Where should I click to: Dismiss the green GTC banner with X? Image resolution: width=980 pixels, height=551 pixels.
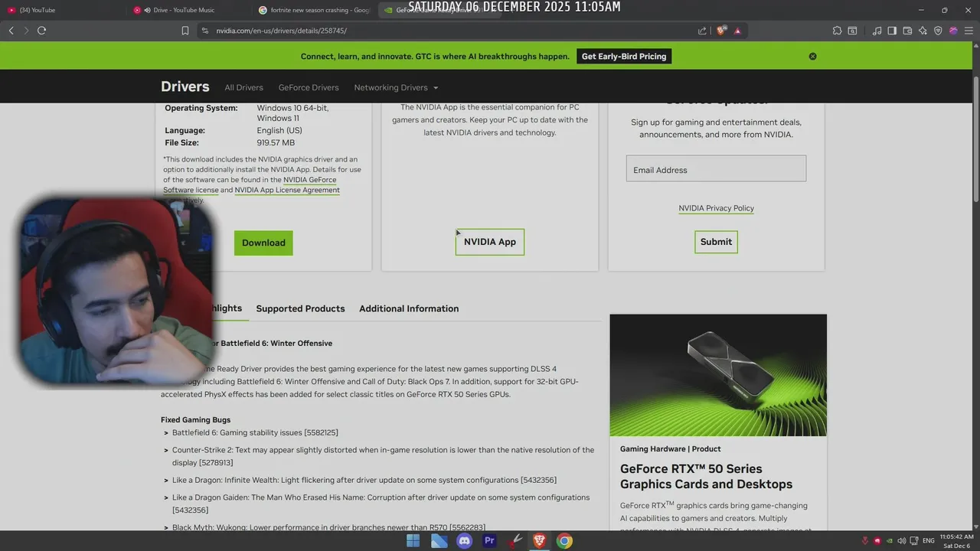point(812,57)
